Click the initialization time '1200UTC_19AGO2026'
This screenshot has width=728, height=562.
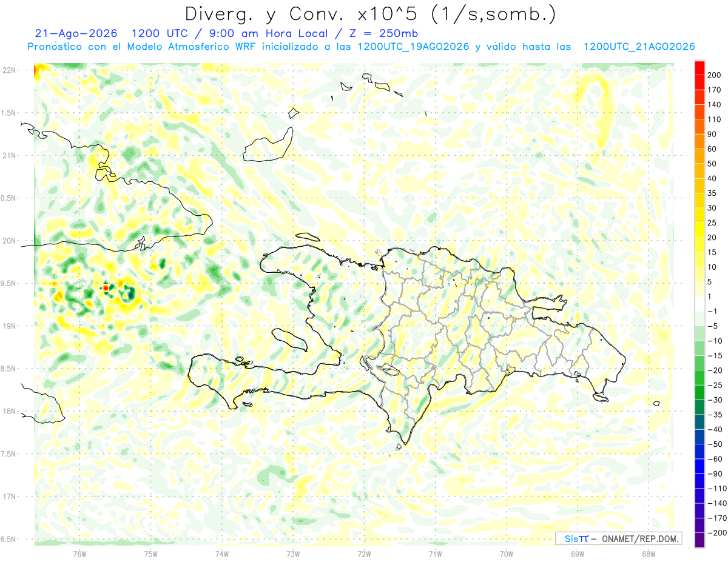[x=413, y=47]
